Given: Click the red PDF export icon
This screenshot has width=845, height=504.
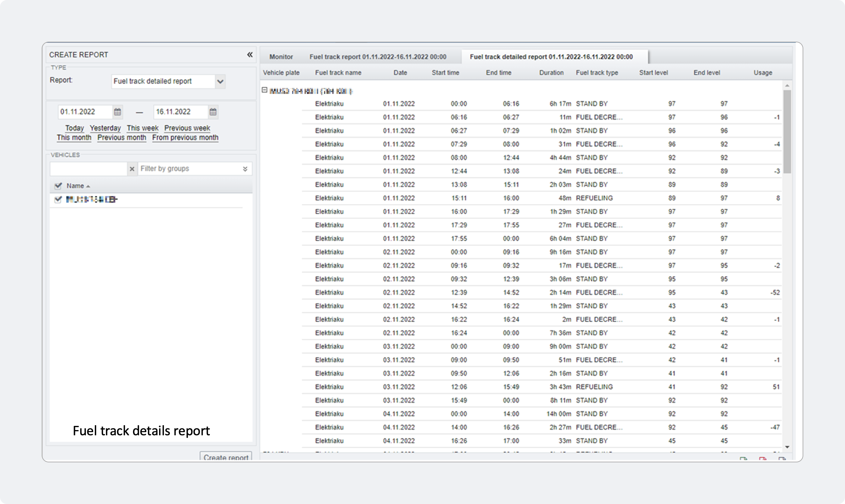Looking at the screenshot, I should pyautogui.click(x=763, y=459).
